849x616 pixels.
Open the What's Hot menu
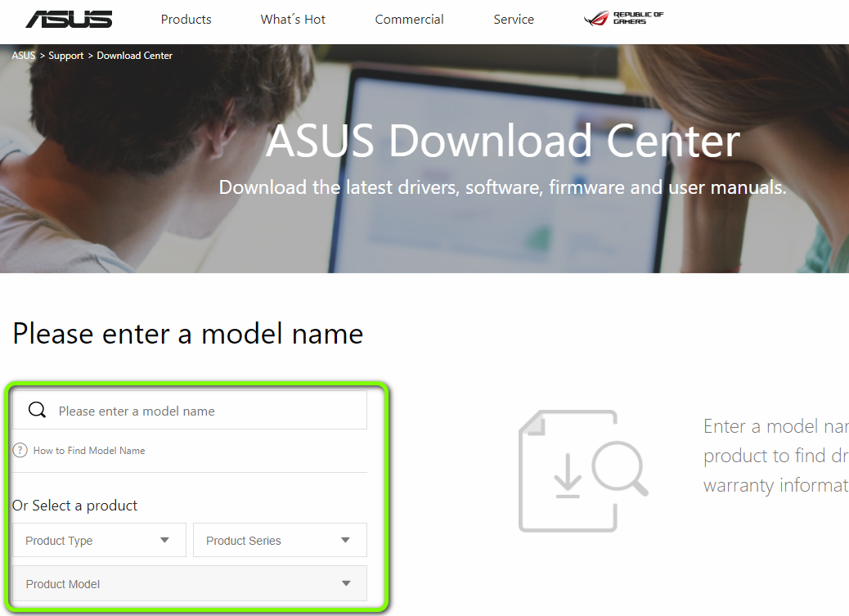293,20
